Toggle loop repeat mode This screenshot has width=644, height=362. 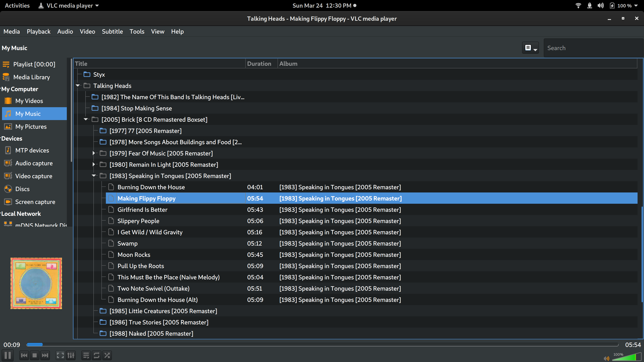(97, 355)
